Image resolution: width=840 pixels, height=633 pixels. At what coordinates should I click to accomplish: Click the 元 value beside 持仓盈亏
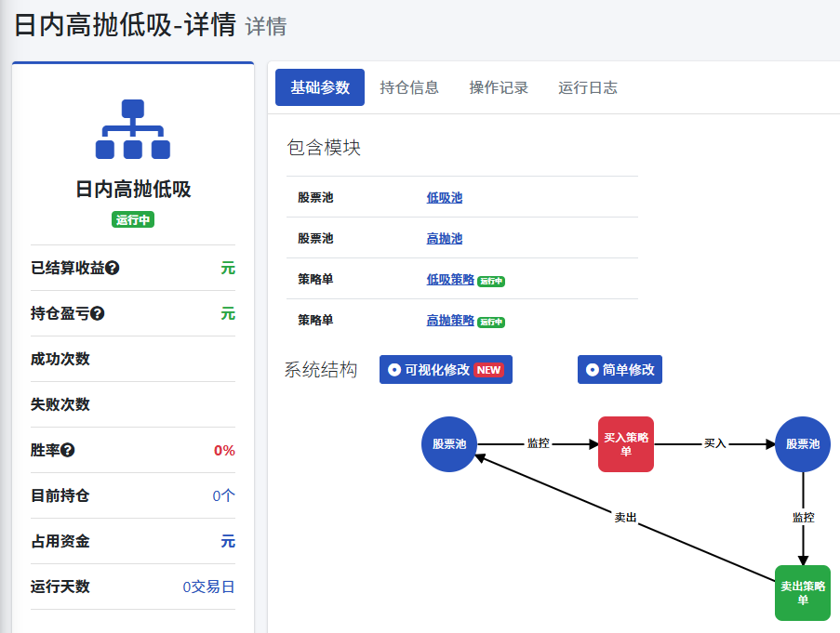[x=228, y=313]
